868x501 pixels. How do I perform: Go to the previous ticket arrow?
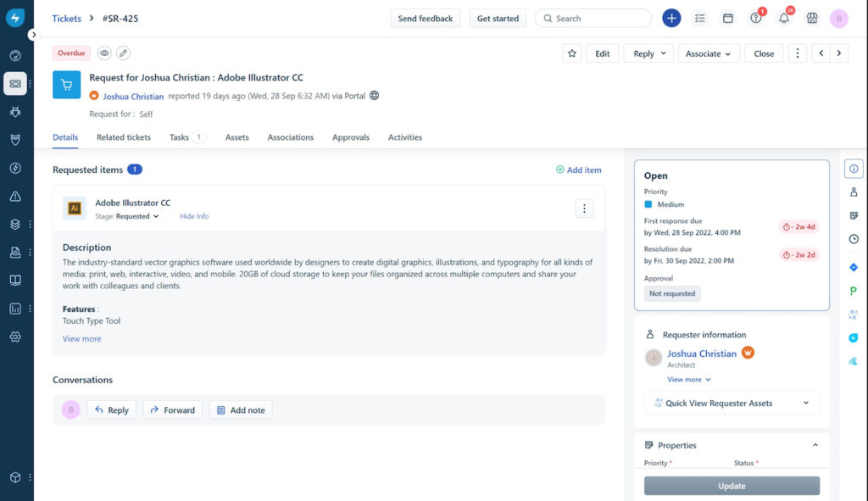(x=821, y=53)
